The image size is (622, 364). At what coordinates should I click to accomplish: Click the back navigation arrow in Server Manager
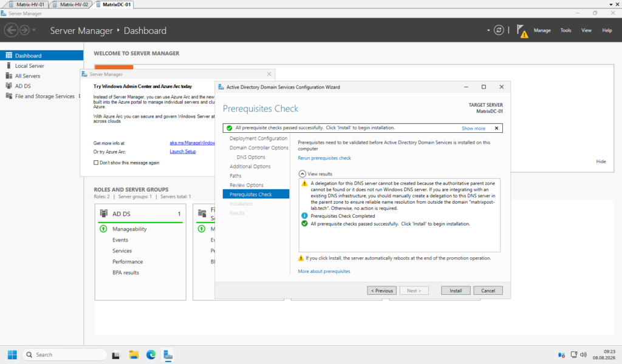(11, 30)
